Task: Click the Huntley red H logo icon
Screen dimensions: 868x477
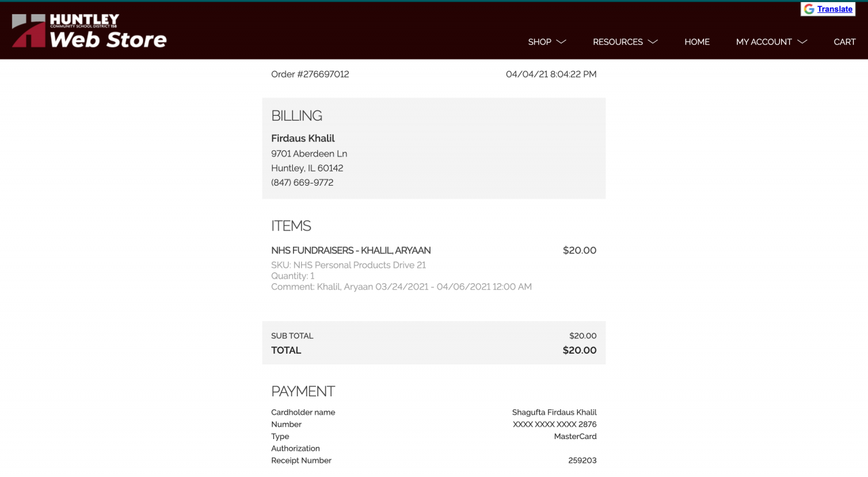Action: coord(28,31)
